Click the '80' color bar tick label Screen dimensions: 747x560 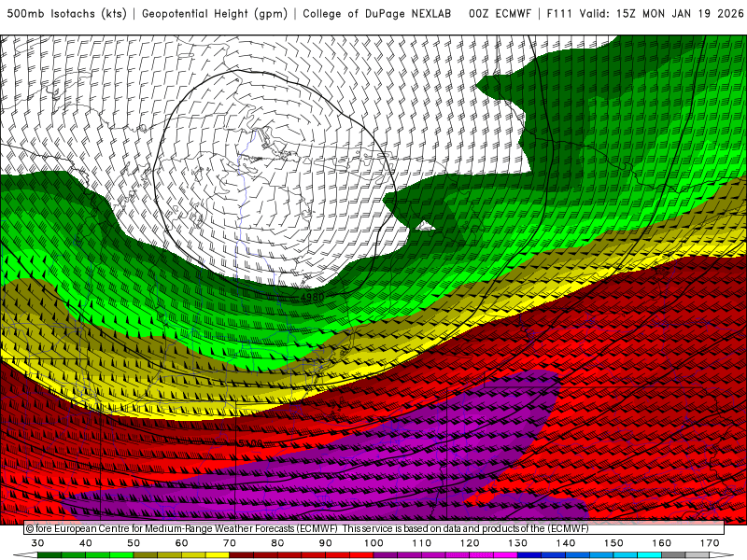pos(277,543)
